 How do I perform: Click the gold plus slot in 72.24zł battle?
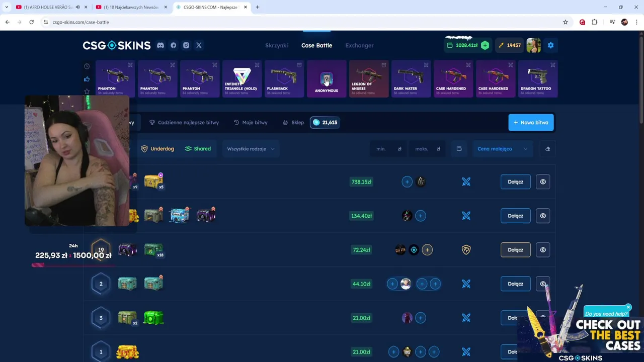[427, 250]
